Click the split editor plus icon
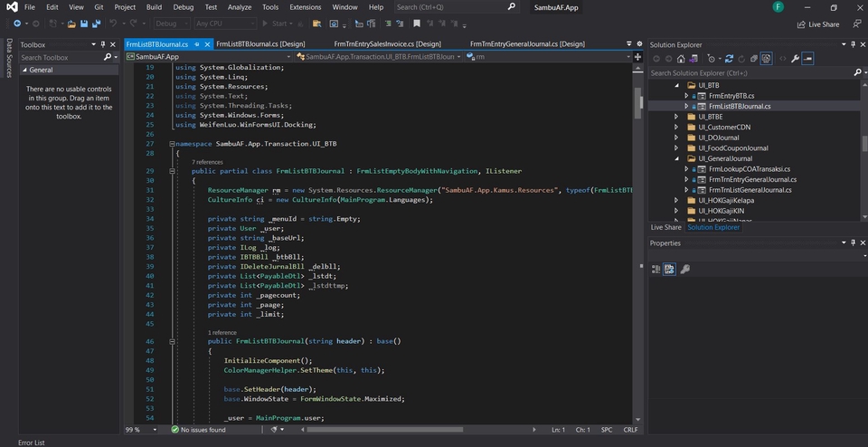This screenshot has width=868, height=447. (x=637, y=56)
